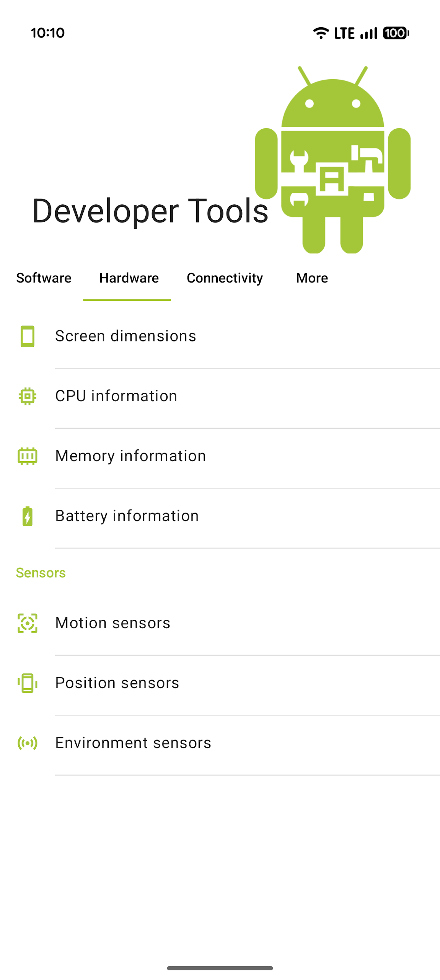Open Motion sensors list item

pyautogui.click(x=113, y=623)
